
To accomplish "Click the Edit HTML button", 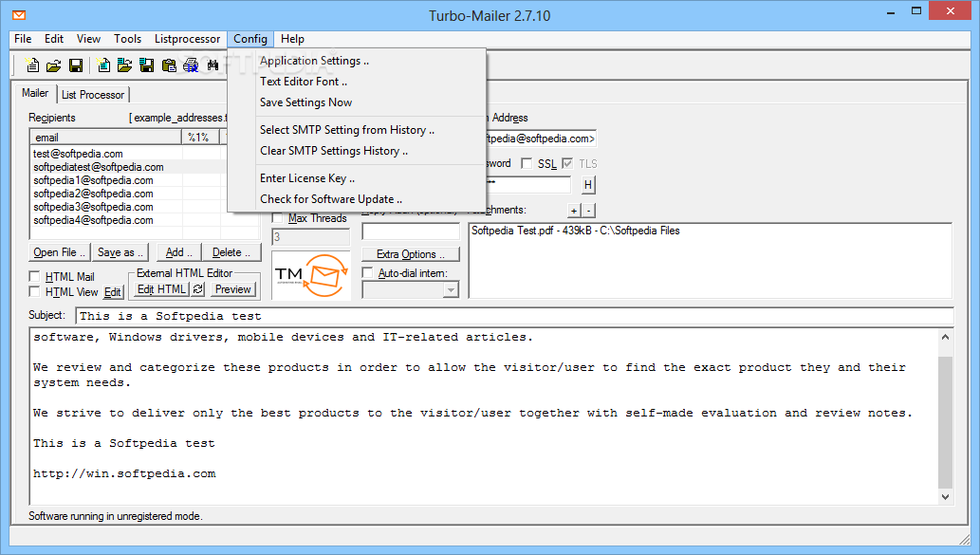I will click(162, 289).
